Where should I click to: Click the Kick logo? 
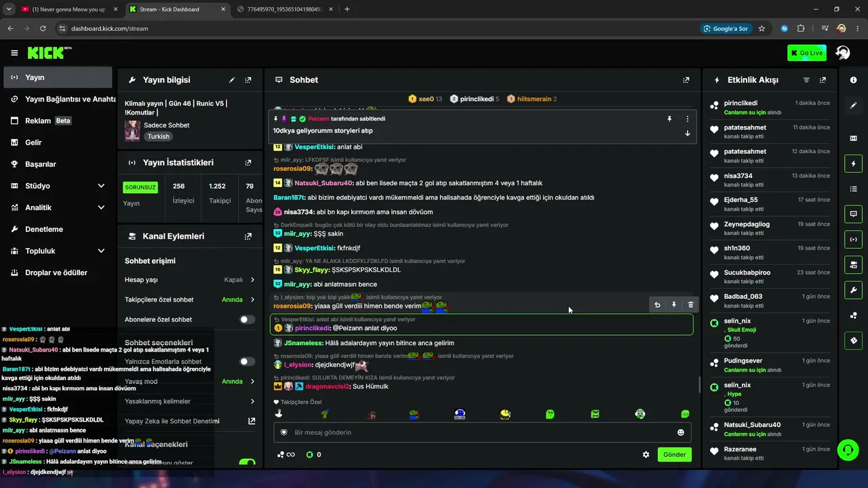(x=50, y=53)
